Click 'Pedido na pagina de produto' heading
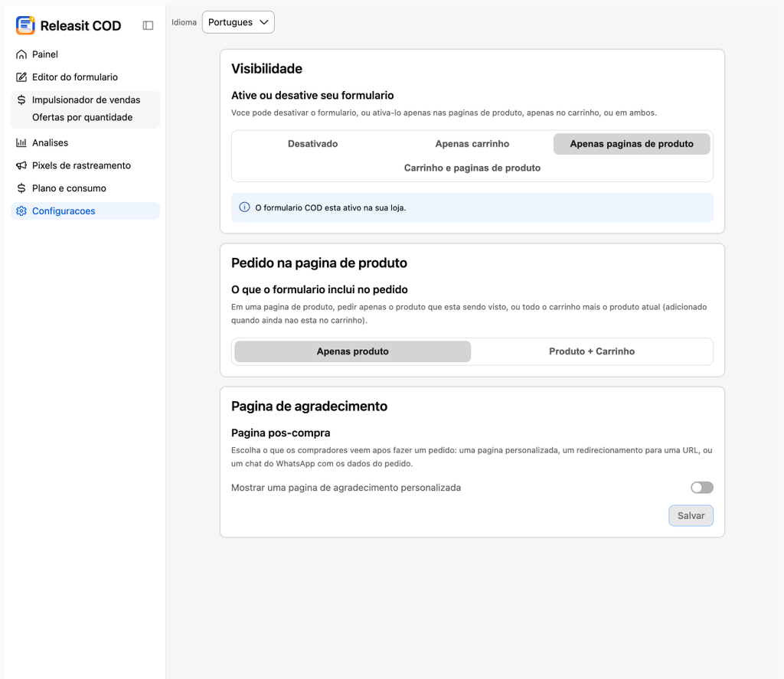This screenshot has width=784, height=679. pyautogui.click(x=319, y=263)
